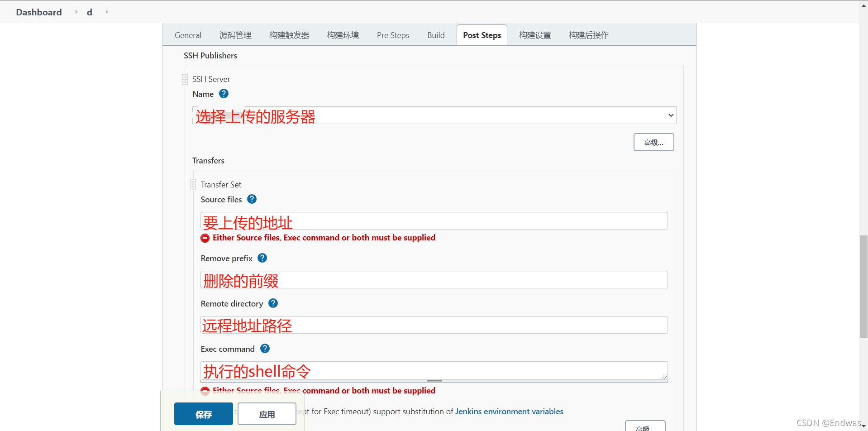This screenshot has width=868, height=431.
Task: Switch to the Build tab
Action: [x=436, y=35]
